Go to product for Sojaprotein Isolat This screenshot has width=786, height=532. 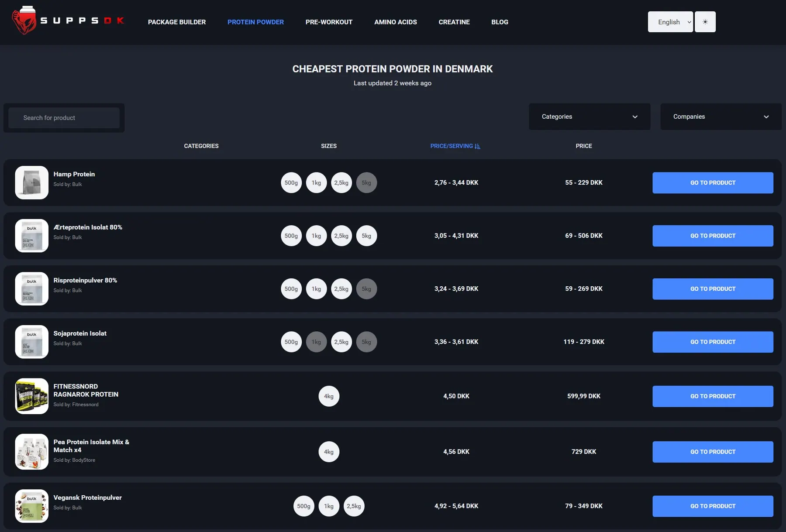point(713,342)
